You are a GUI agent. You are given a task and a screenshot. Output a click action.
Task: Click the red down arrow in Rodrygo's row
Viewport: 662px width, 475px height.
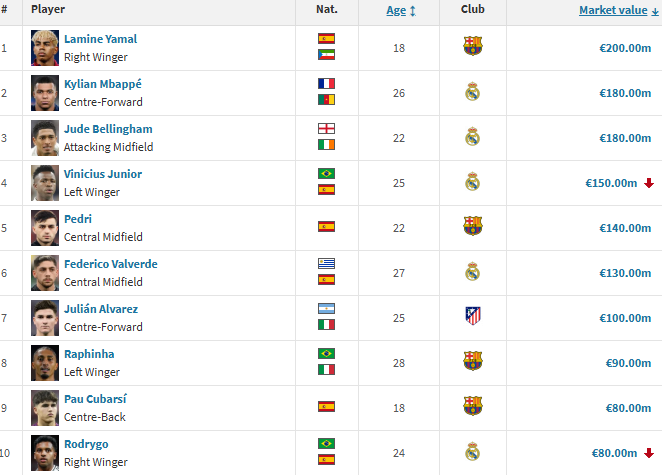coord(648,453)
